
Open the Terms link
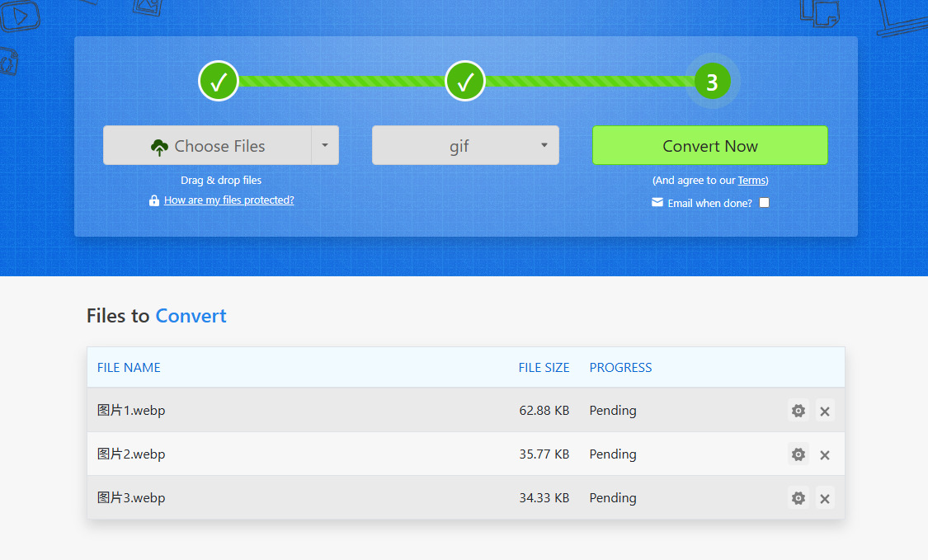[751, 180]
